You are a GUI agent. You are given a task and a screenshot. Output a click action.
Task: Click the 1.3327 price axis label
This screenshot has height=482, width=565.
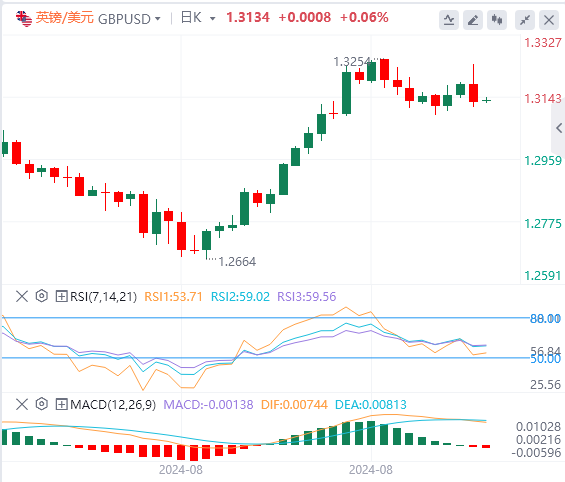pos(543,43)
